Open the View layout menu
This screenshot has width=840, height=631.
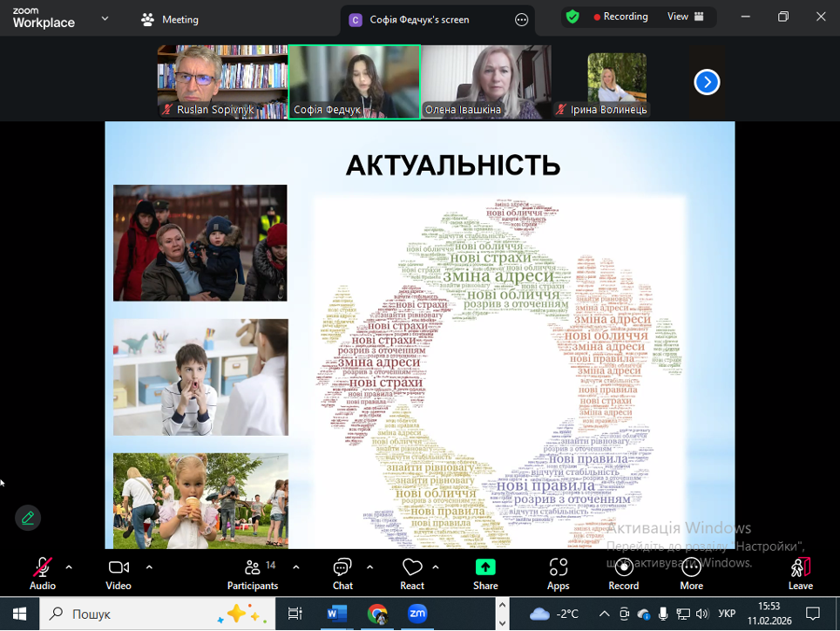coord(685,17)
